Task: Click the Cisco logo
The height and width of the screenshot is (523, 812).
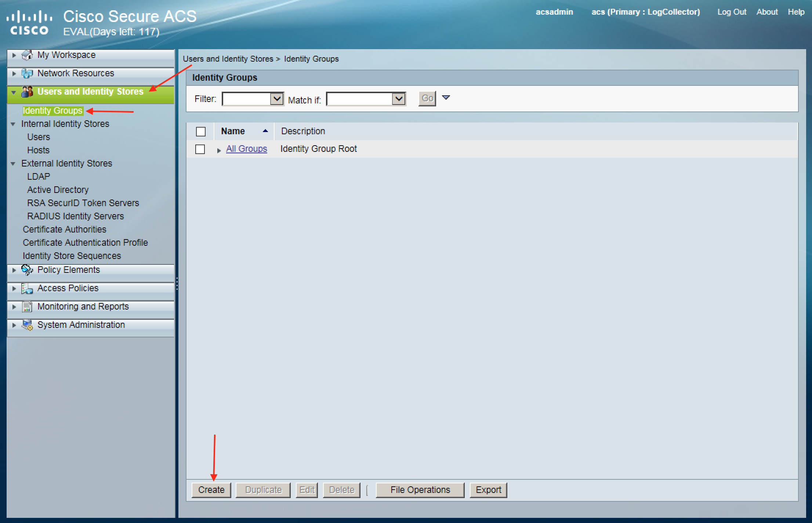Action: 29,23
